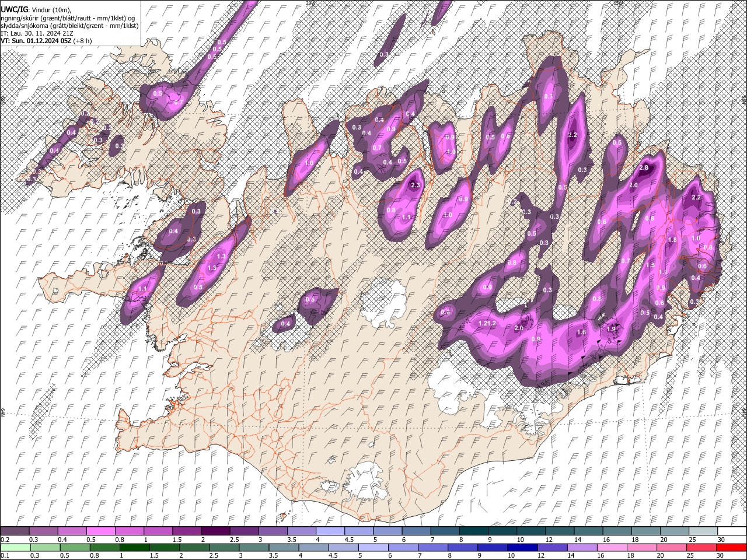
Task: Click the light gray 25–30 snow legend swatch
Action: click(703, 531)
